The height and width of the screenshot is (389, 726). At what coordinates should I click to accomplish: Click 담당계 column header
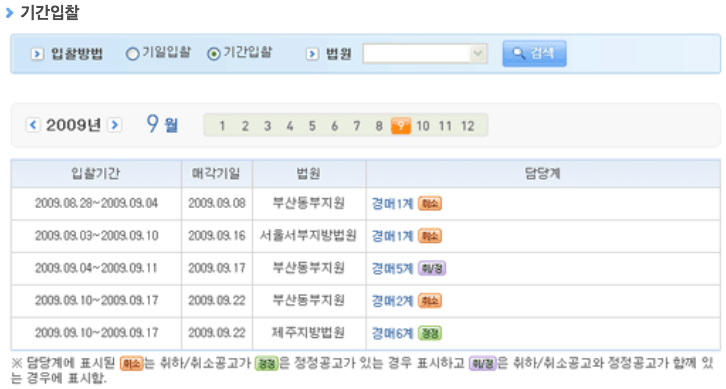(543, 174)
